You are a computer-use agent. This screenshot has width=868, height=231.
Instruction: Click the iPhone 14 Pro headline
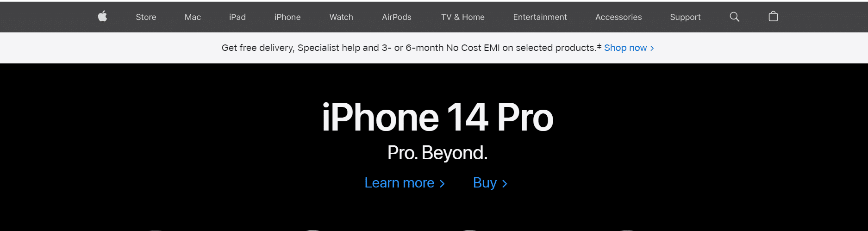click(437, 118)
